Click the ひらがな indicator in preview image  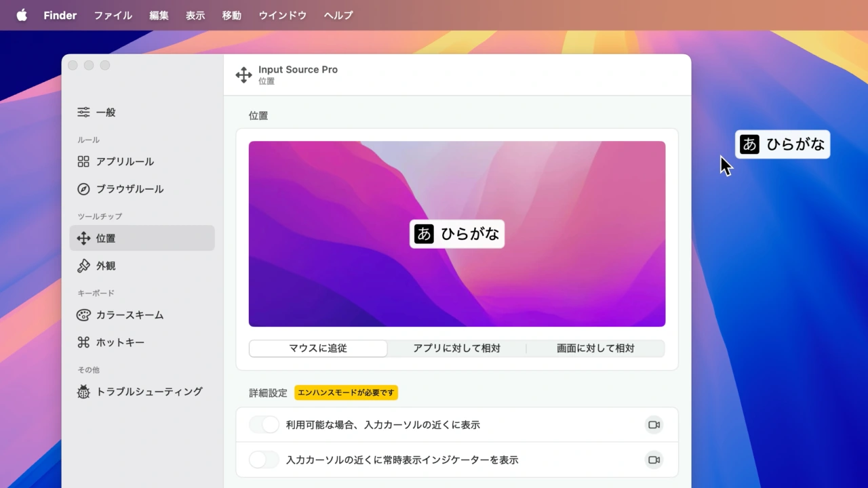457,234
